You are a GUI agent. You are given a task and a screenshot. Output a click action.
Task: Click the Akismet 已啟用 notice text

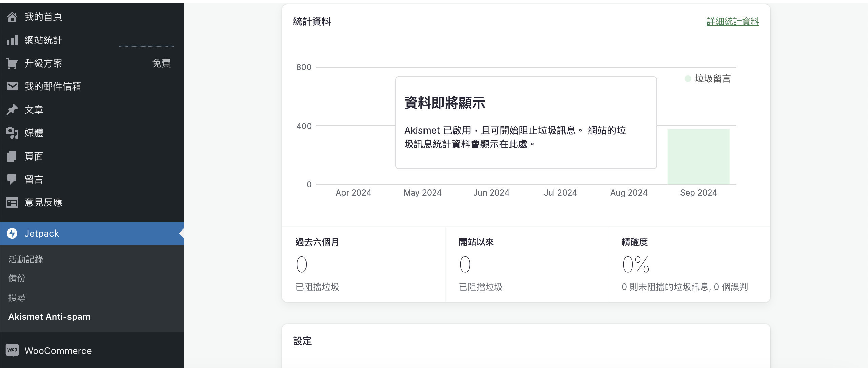[515, 137]
